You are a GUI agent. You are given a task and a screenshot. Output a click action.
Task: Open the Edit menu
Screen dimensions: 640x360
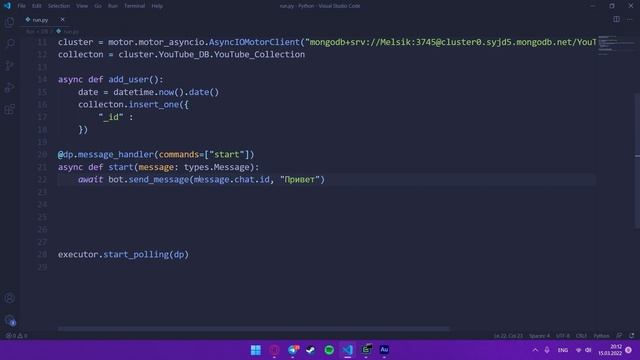(x=37, y=6)
